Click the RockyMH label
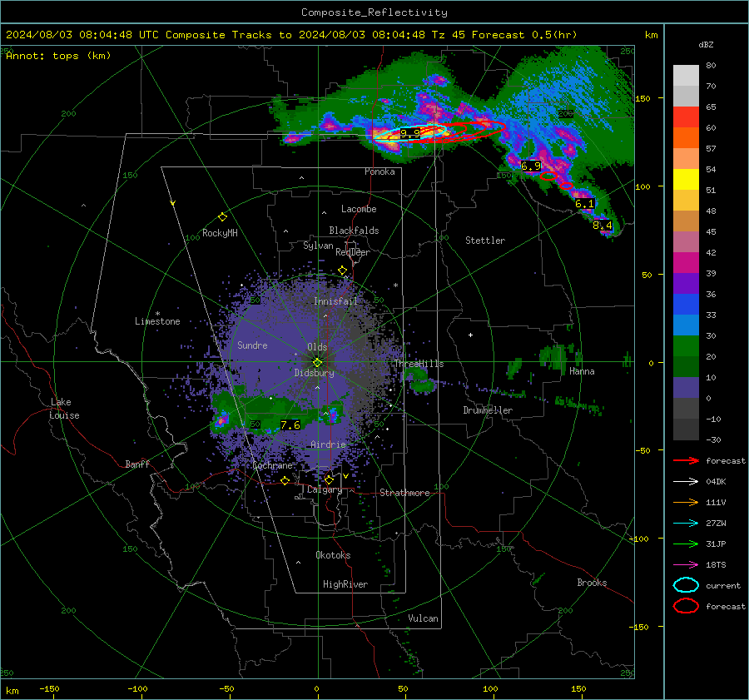The height and width of the screenshot is (700, 749). [x=220, y=233]
